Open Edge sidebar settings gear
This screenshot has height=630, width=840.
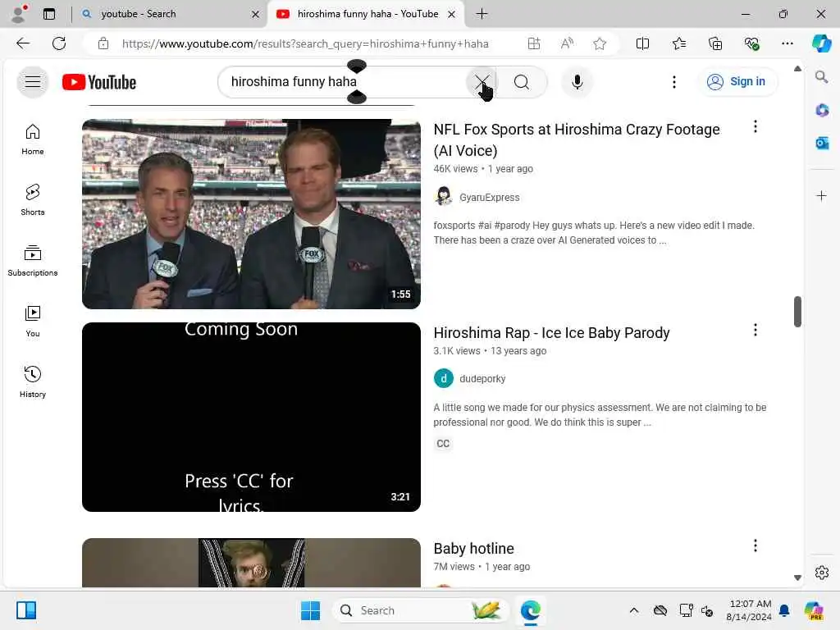coord(822,573)
